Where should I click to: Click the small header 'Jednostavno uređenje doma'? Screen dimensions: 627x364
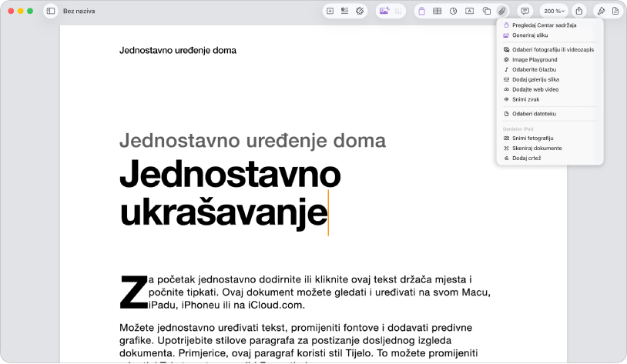coord(178,50)
